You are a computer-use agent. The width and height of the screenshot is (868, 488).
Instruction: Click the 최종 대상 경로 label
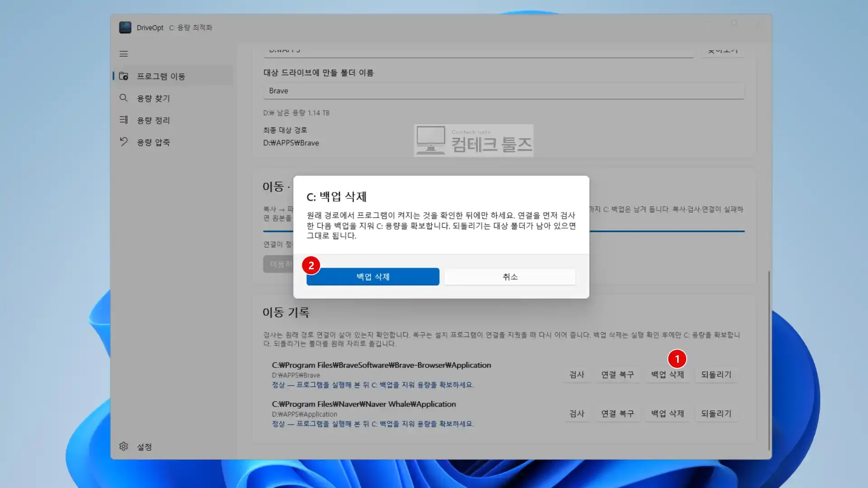pyautogui.click(x=285, y=130)
